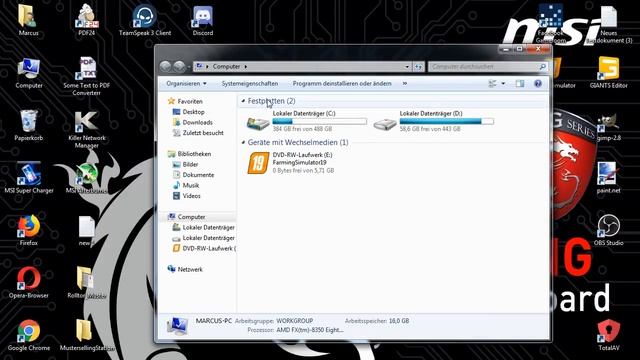The height and width of the screenshot is (360, 640).
Task: Collapse the Festplatten (2) group
Action: point(243,101)
